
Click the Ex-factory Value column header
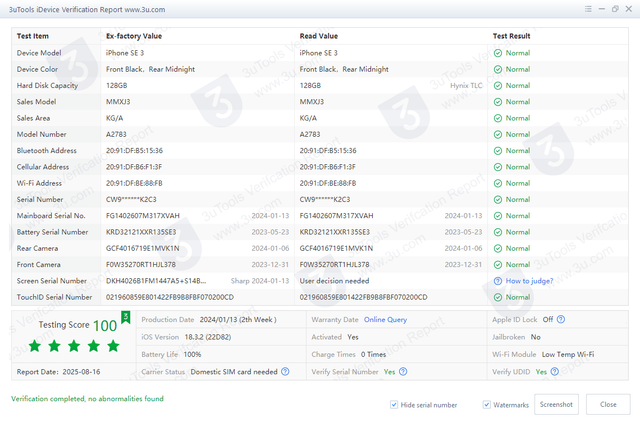coord(135,35)
